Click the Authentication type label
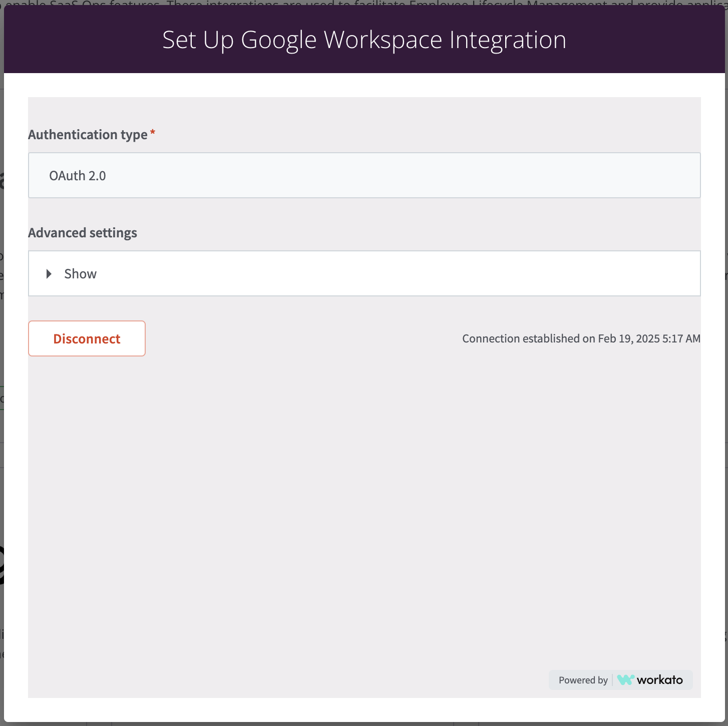This screenshot has height=726, width=728. [88, 135]
